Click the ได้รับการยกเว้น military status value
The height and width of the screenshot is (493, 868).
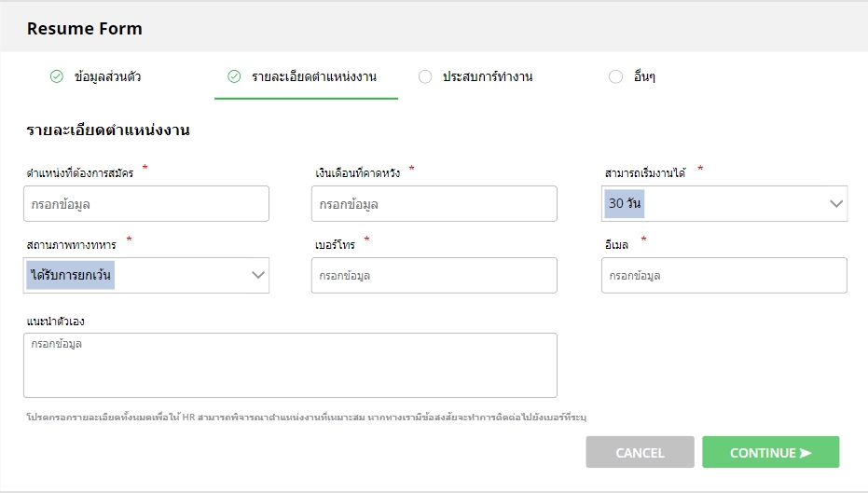(x=72, y=275)
